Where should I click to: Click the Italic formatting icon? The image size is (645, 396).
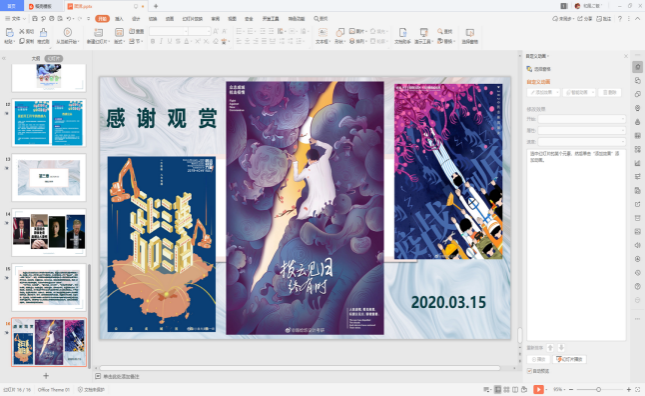tap(161, 41)
